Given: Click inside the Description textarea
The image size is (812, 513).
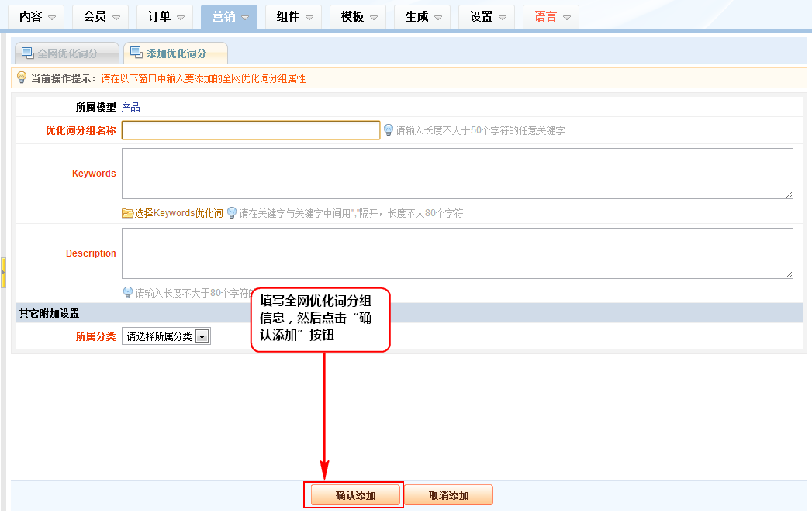Looking at the screenshot, I should click(x=457, y=253).
